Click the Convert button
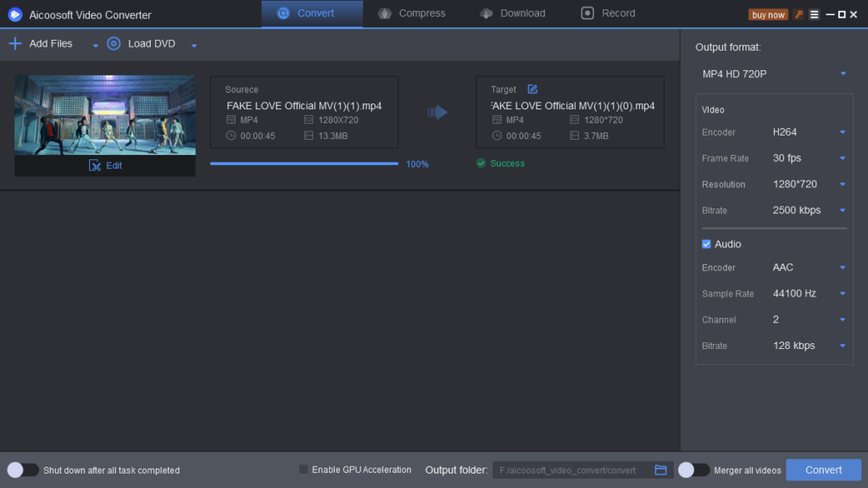 822,469
